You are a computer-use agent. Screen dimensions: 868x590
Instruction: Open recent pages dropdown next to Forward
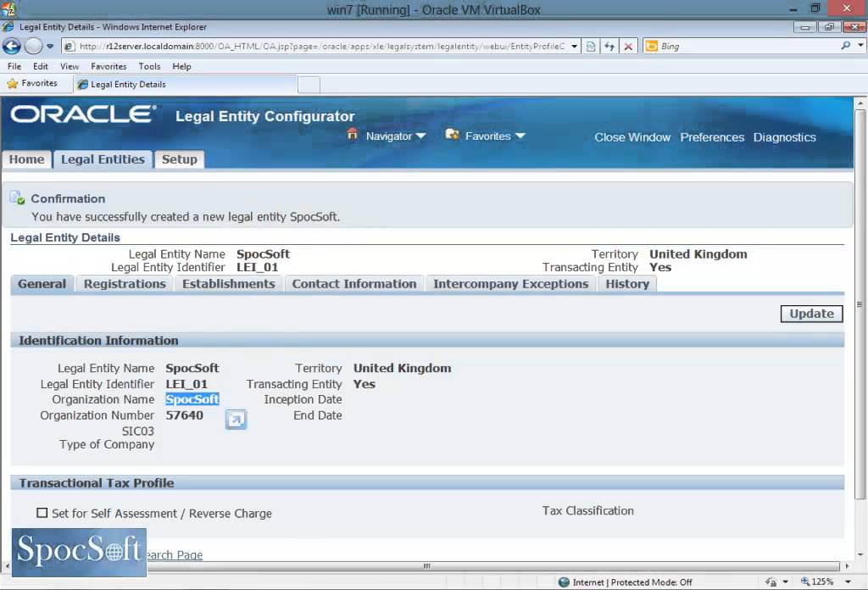click(x=50, y=47)
